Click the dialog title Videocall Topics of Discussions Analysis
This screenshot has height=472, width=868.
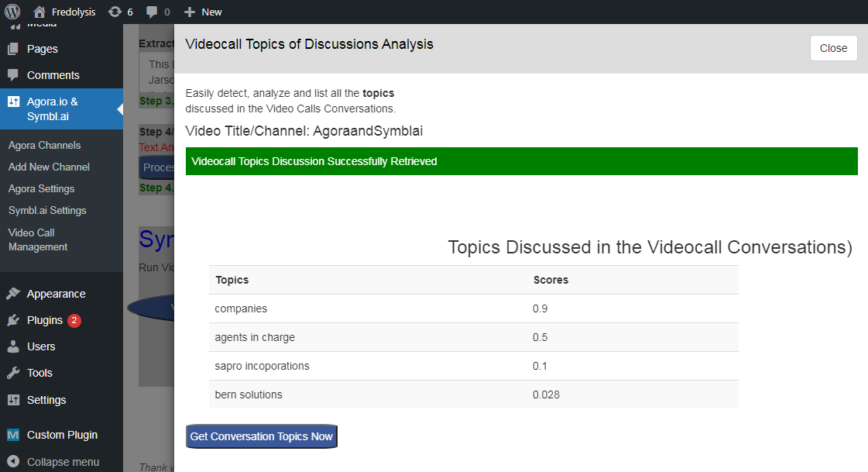tap(310, 44)
